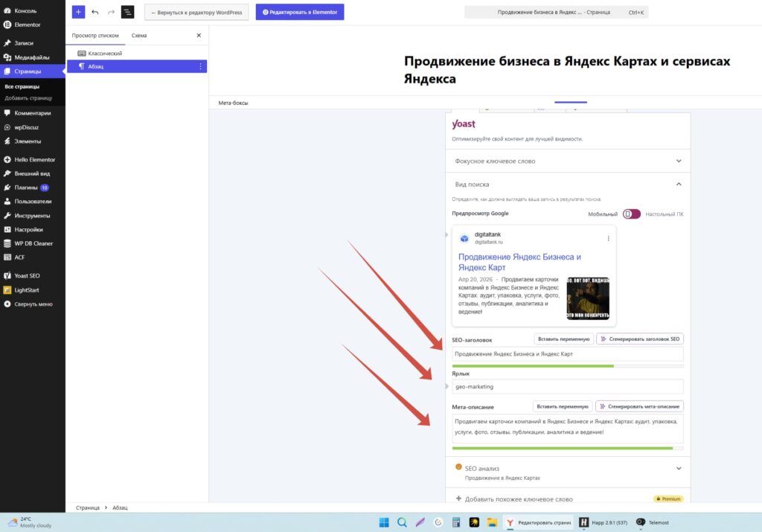Toggle Mobile/Desktop Google preview switch
The width and height of the screenshot is (762, 532).
631,214
